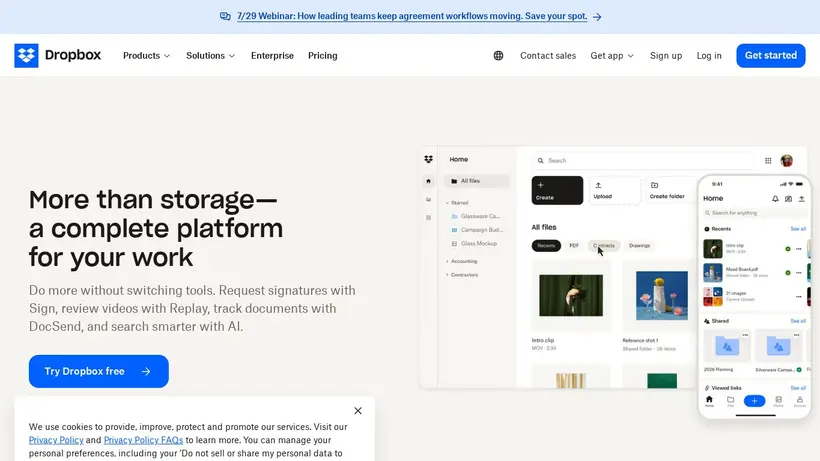Click Try Dropbox free button
Viewport: 820px width, 461px height.
(98, 371)
